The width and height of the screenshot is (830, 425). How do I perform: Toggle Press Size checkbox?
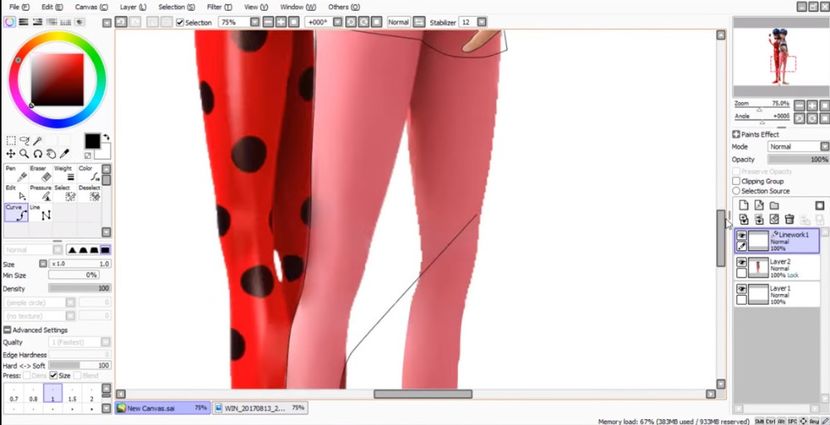pos(53,375)
